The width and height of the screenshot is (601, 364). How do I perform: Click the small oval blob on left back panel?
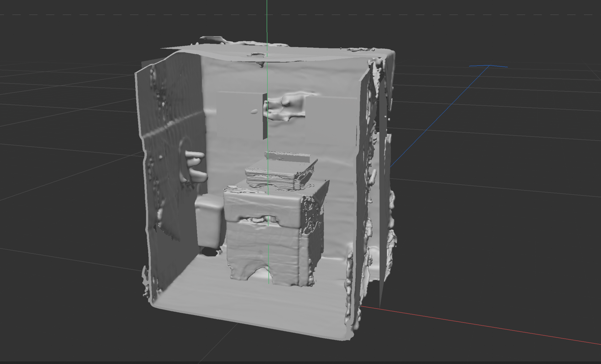[254, 111]
